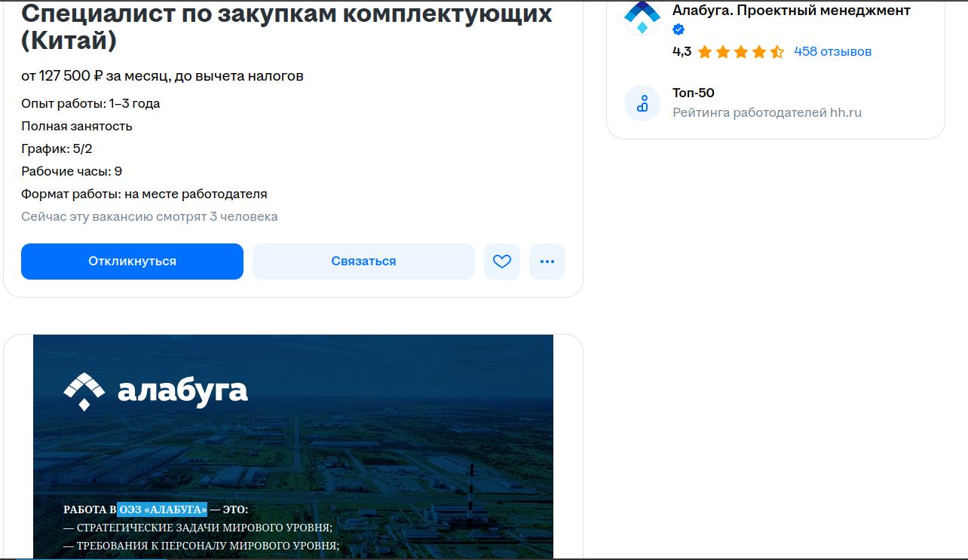Click the Топ-50 rating badge icon
Viewport: 968px width, 560px height.
click(x=642, y=103)
